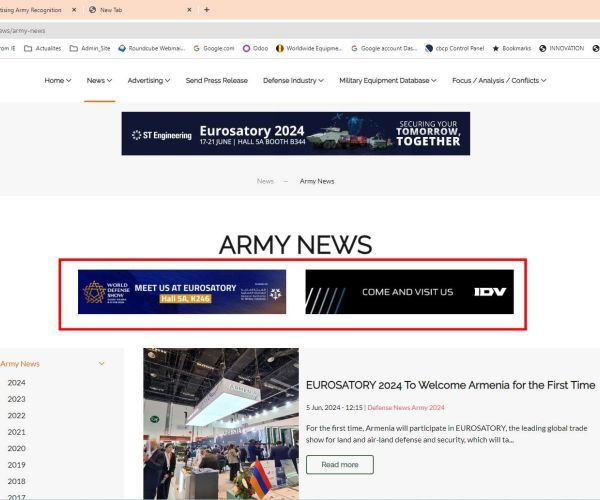The image size is (600, 500).
Task: Open the Send Press Release menu item
Action: [x=215, y=81]
